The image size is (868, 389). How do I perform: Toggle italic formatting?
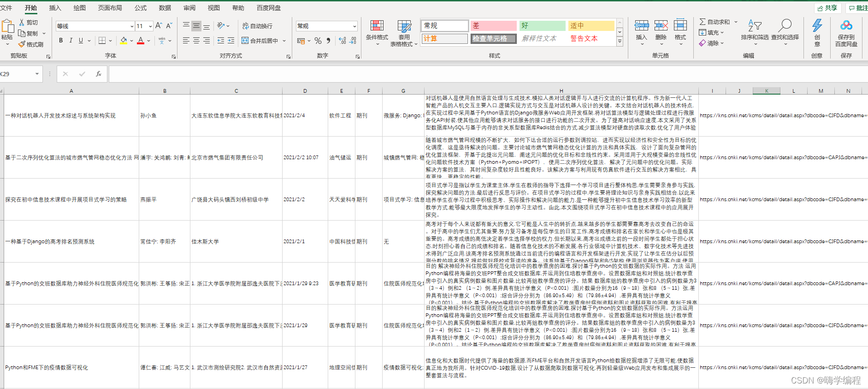pos(71,41)
